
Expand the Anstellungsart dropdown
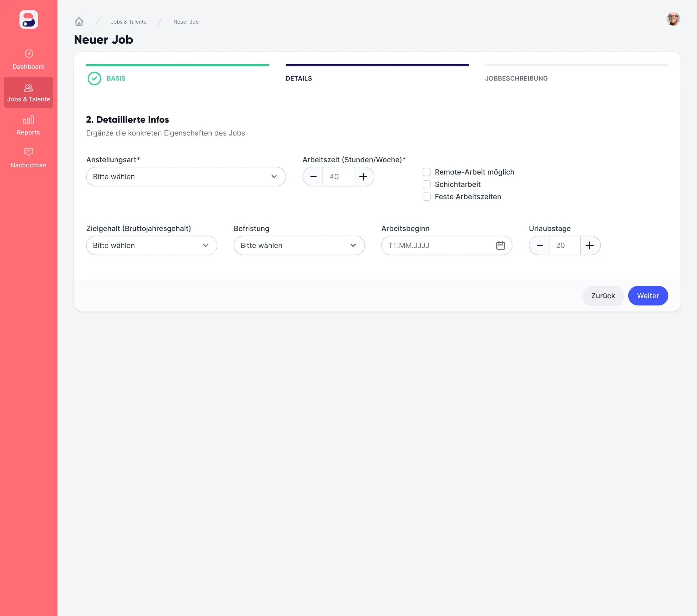[x=186, y=177]
